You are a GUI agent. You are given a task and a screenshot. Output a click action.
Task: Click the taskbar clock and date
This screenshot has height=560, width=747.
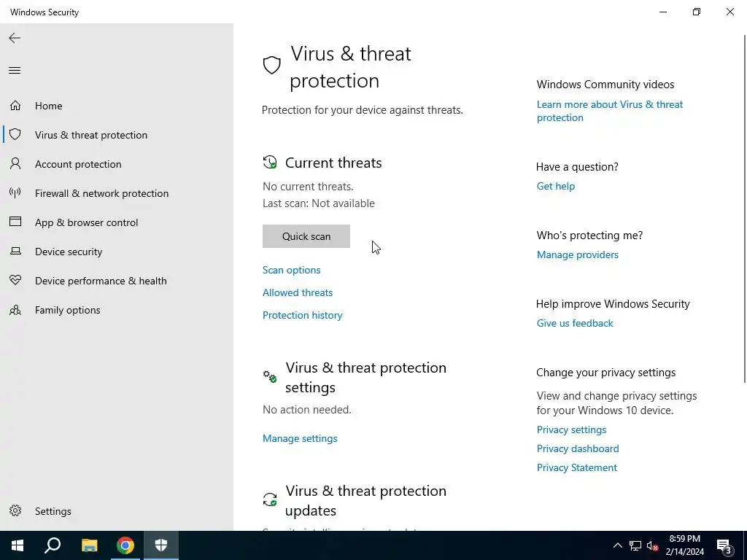click(x=684, y=545)
